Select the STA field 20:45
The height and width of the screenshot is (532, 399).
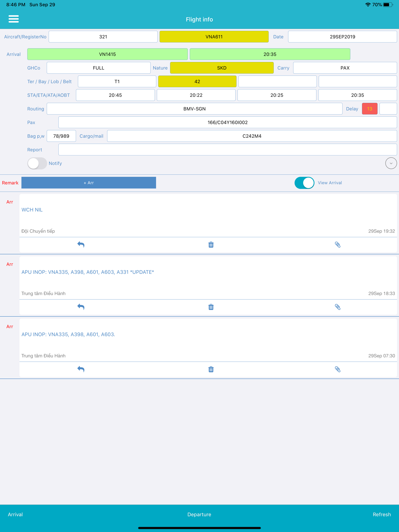click(x=115, y=95)
